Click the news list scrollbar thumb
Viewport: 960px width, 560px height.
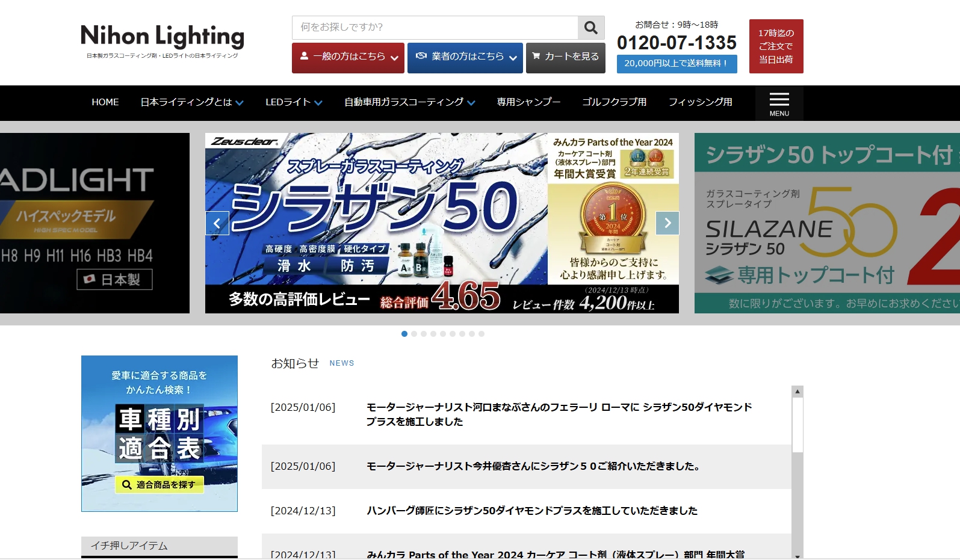click(797, 425)
